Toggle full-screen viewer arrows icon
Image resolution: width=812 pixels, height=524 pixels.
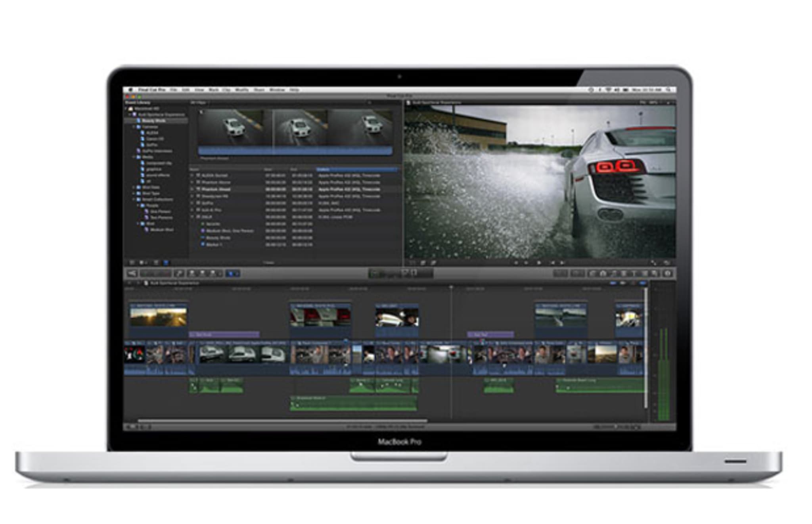tap(653, 263)
